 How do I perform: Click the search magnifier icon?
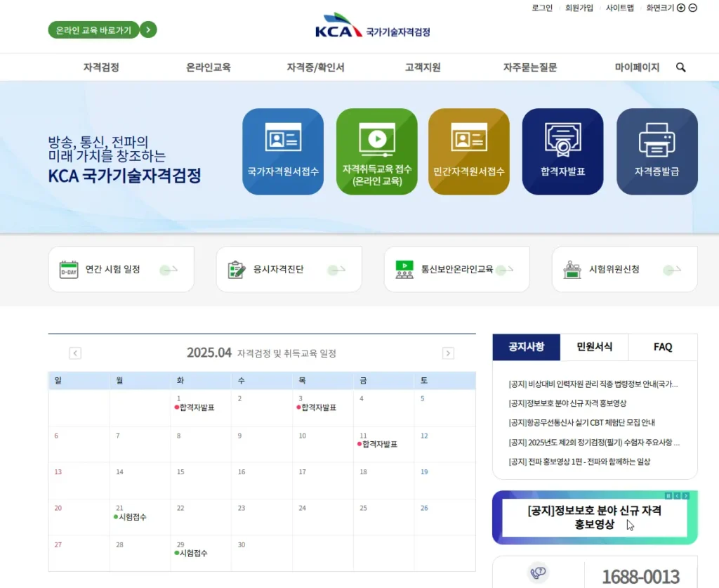pyautogui.click(x=681, y=67)
